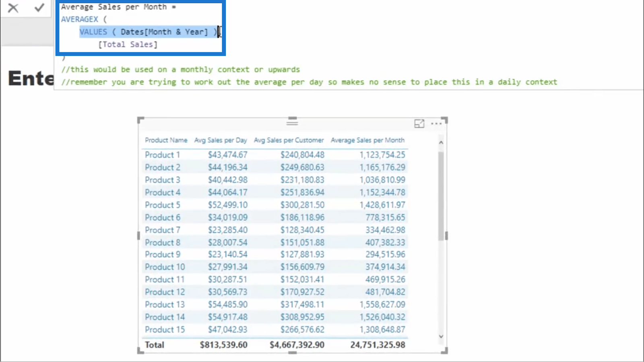Click the Total row label
The image size is (644, 362).
coord(154,345)
